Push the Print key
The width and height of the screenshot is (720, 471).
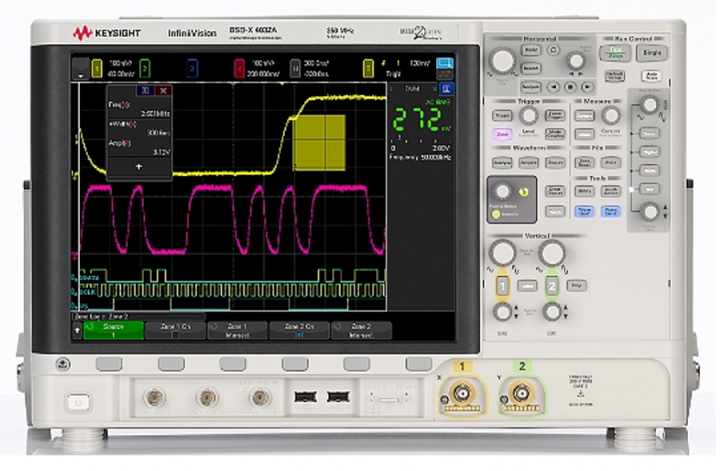coord(611,163)
